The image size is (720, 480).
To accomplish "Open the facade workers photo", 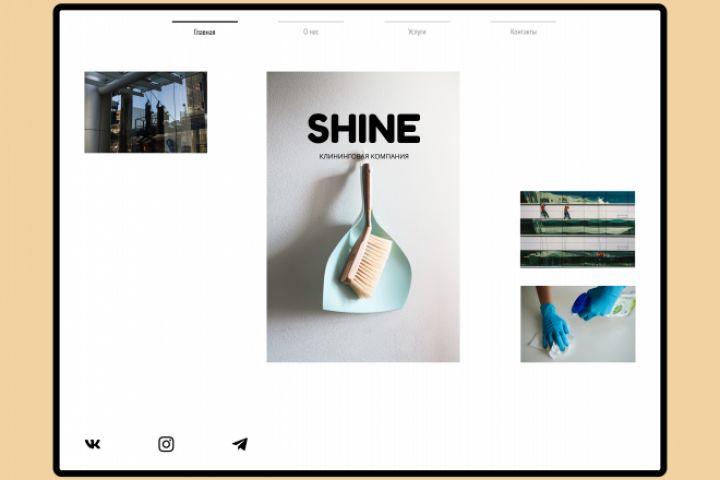I will click(578, 229).
